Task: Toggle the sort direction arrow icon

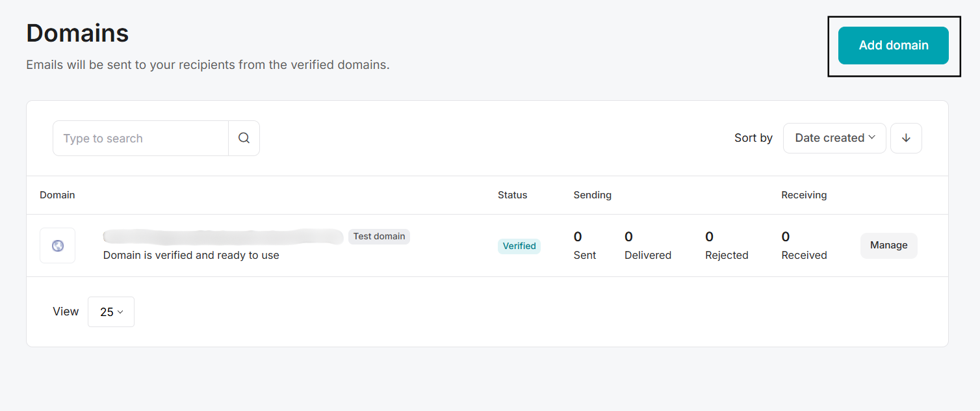Action: (x=906, y=138)
